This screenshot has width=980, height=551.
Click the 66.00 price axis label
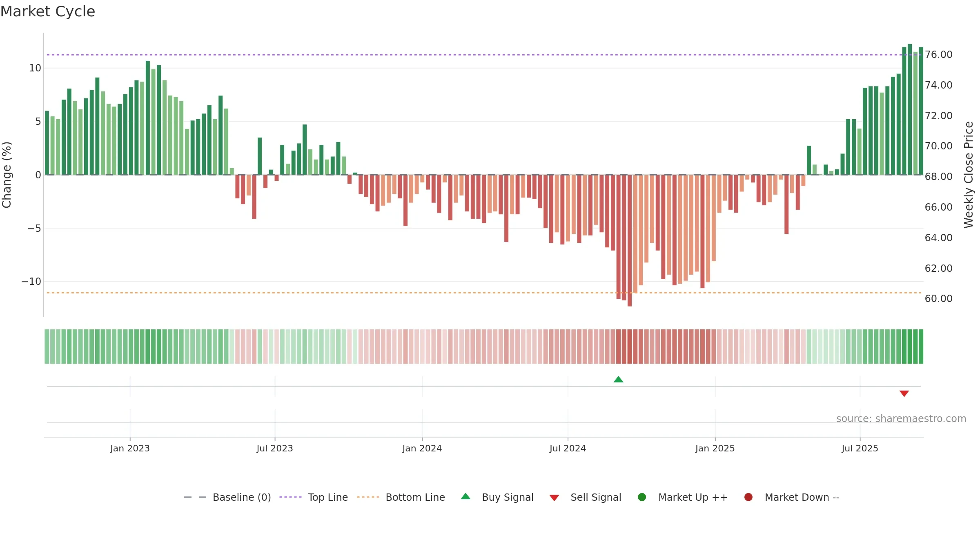click(x=939, y=207)
